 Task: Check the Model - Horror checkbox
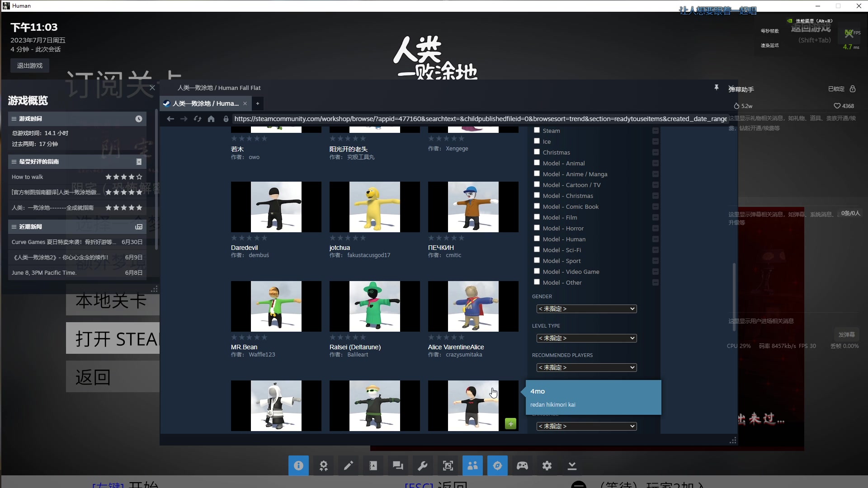tap(537, 228)
